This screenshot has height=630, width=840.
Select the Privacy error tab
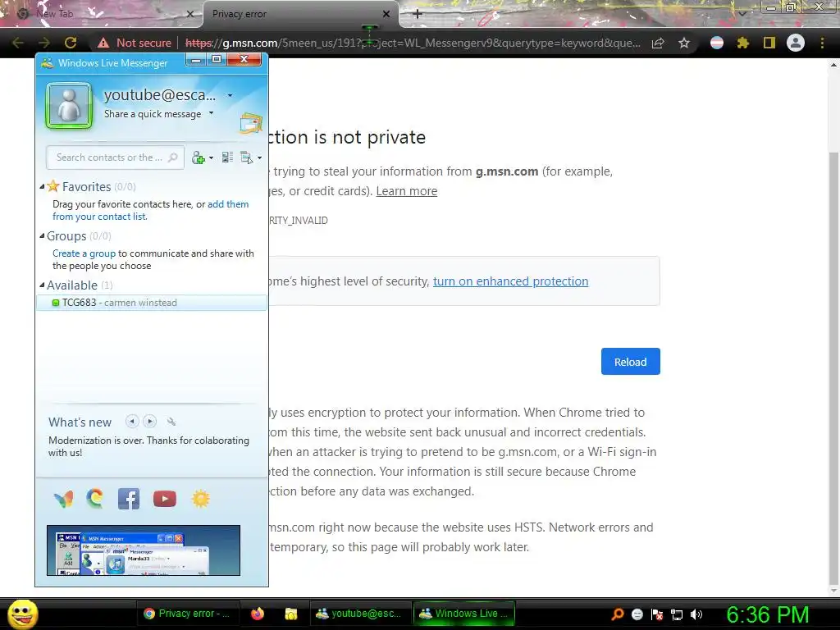click(300, 14)
